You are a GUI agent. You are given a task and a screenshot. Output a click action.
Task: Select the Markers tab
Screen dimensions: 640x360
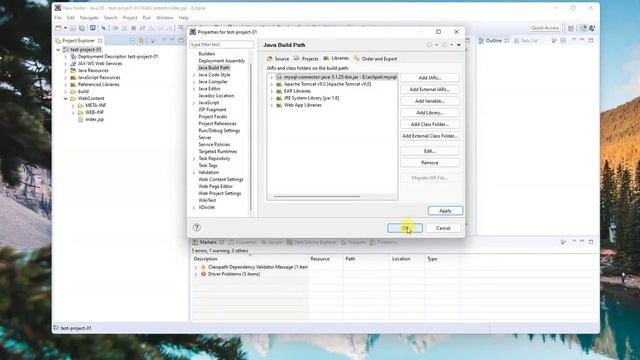(x=208, y=242)
